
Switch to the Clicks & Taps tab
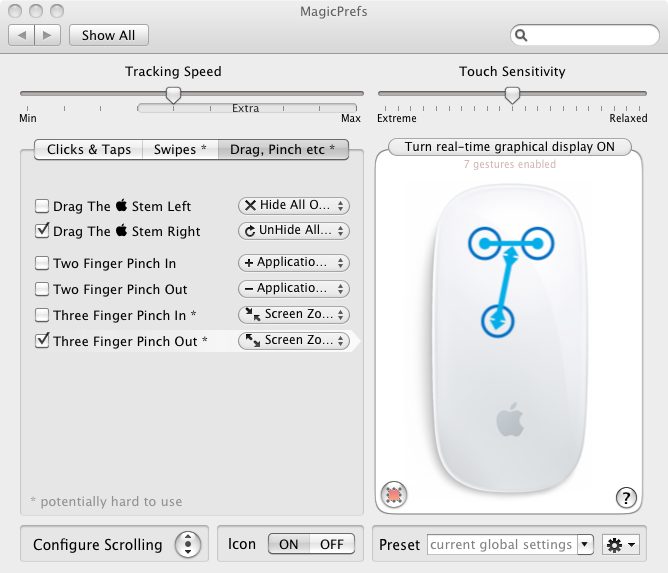coord(89,150)
